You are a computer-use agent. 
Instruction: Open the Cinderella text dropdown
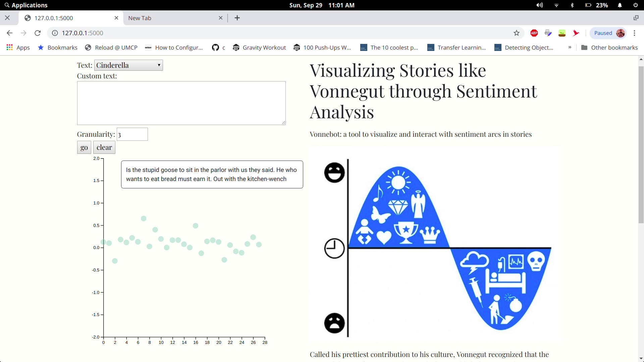coord(128,65)
